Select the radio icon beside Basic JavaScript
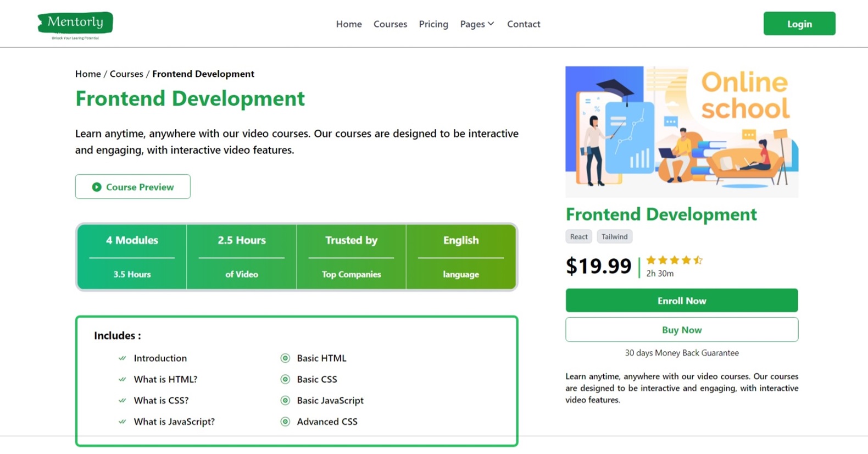 (x=285, y=401)
